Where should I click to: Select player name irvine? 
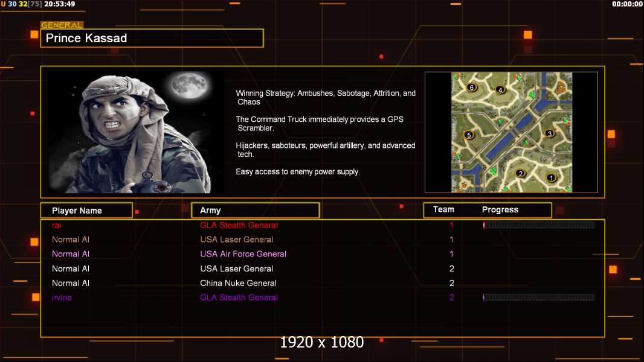[x=62, y=297]
